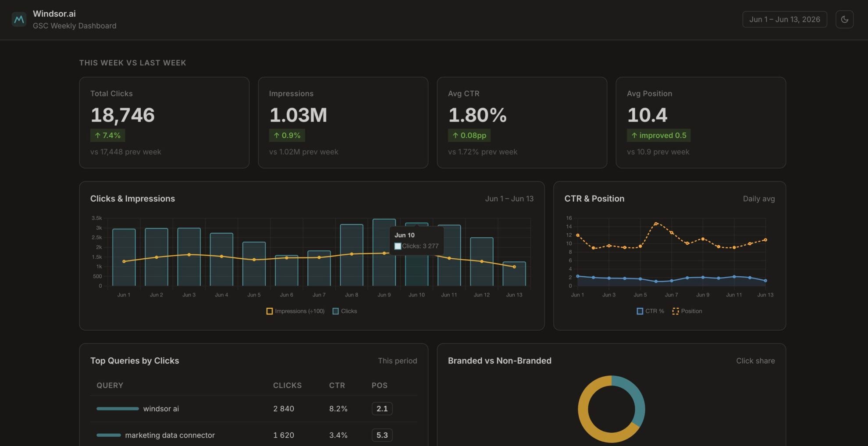The width and height of the screenshot is (868, 446).
Task: Toggle dark mode moon button
Action: coord(844,19)
